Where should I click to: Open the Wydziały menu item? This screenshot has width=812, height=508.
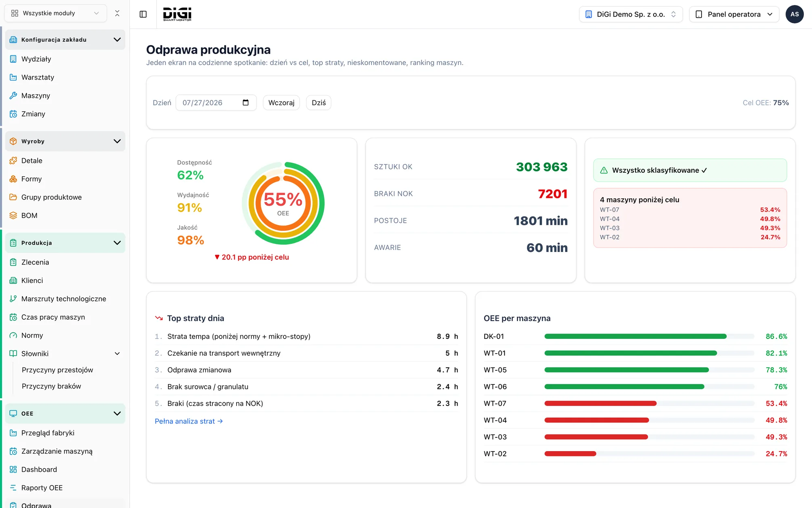tap(65, 59)
